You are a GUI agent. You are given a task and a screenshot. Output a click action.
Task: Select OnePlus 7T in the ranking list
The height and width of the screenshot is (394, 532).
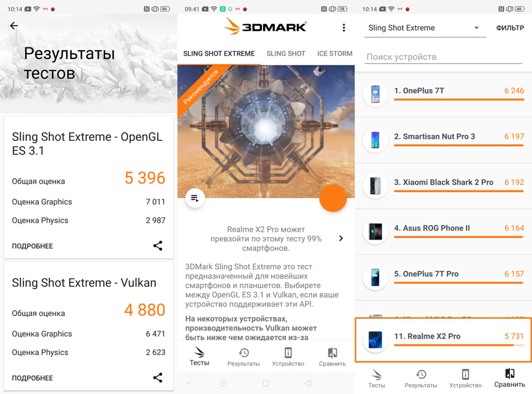coord(443,95)
